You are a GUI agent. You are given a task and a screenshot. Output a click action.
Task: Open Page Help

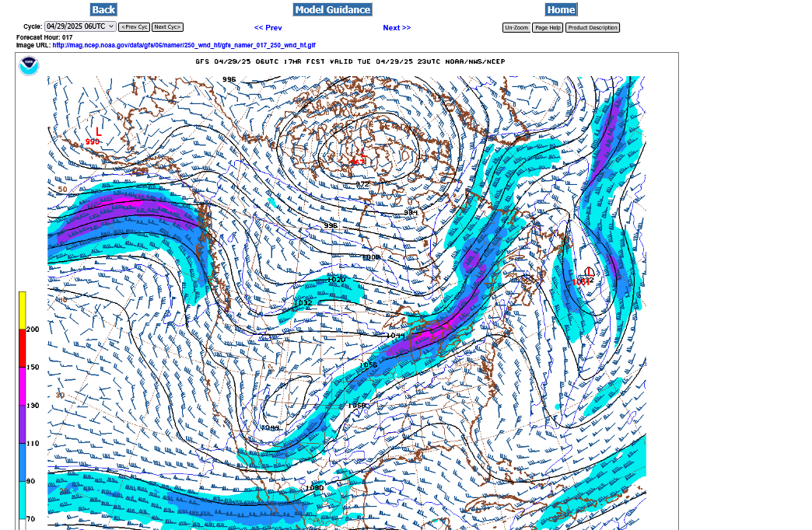548,27
